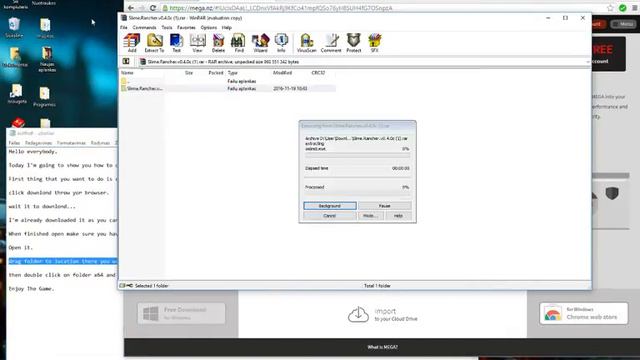Open the Failas menu in Notepad
The image size is (640, 360).
click(x=14, y=143)
